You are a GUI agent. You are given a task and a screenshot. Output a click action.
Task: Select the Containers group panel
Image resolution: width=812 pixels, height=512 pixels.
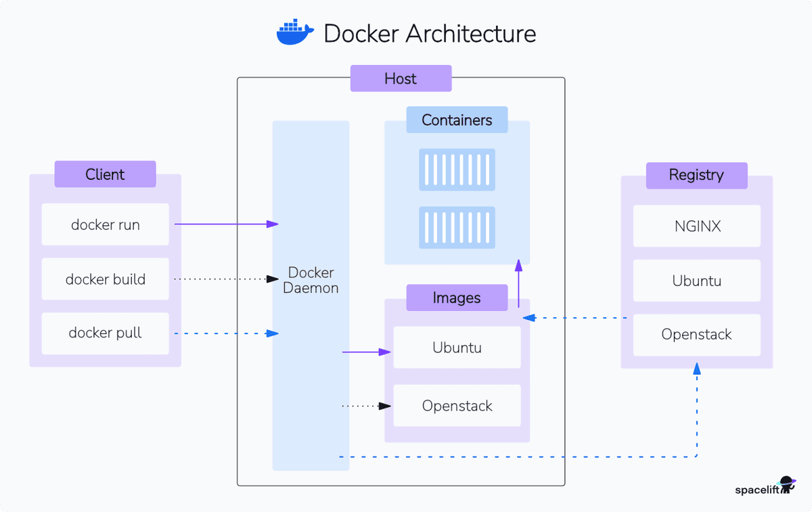pos(457,191)
